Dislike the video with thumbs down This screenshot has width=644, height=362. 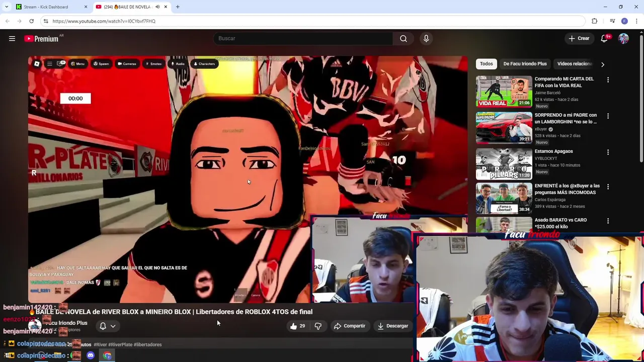pos(318,326)
